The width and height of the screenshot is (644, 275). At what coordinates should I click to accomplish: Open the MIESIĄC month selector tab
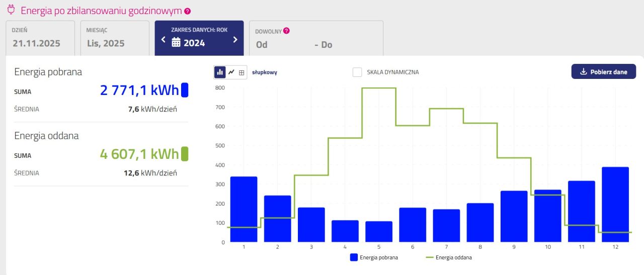[114, 38]
